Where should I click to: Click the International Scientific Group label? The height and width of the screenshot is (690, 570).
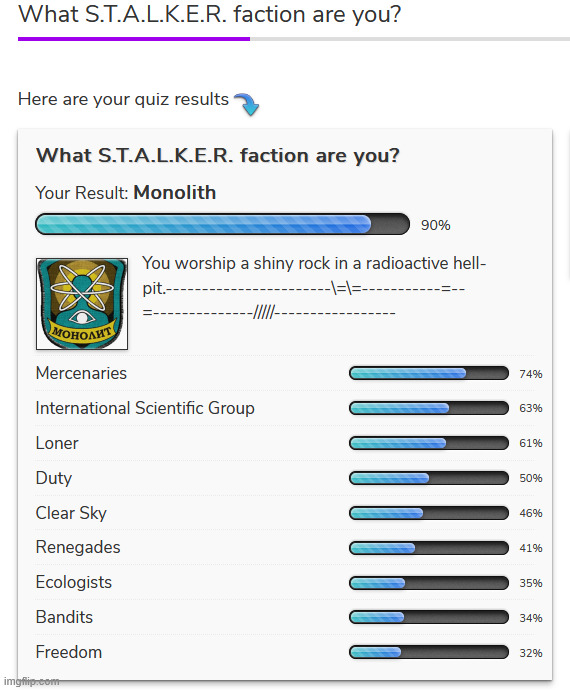click(x=145, y=408)
